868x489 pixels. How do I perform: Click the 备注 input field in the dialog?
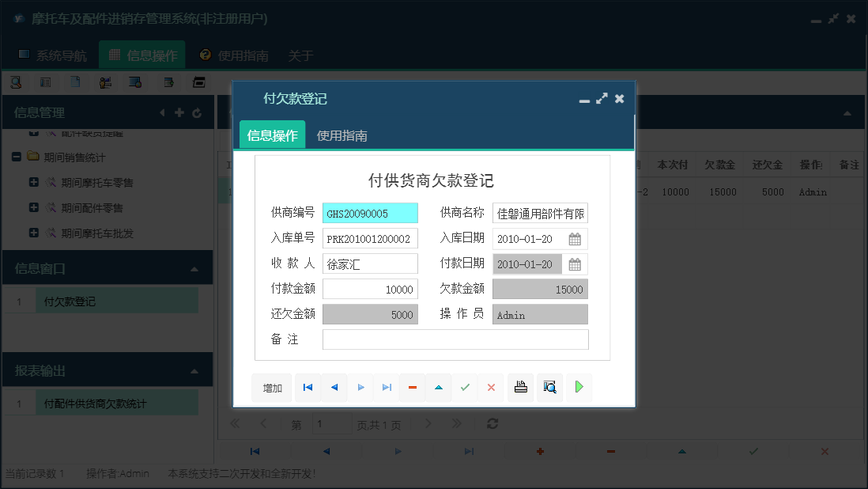pos(455,339)
